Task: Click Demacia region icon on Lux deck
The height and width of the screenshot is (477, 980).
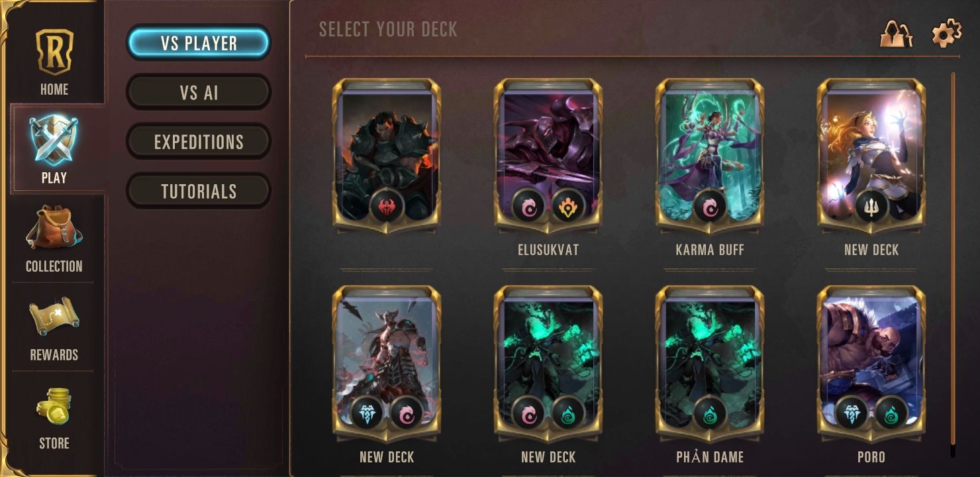Action: (871, 206)
